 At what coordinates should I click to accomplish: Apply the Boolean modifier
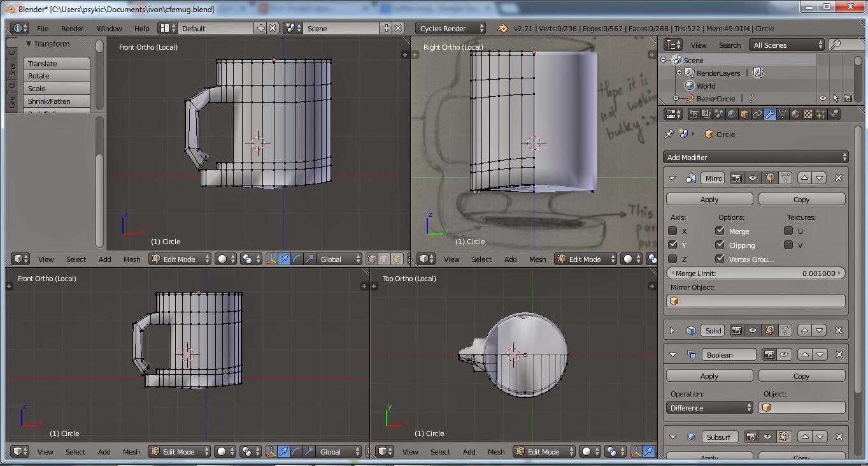point(709,375)
